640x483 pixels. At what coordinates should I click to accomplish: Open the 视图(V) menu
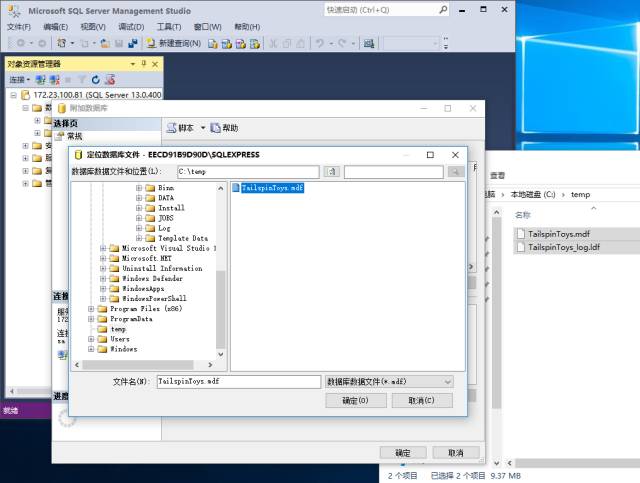(x=93, y=27)
